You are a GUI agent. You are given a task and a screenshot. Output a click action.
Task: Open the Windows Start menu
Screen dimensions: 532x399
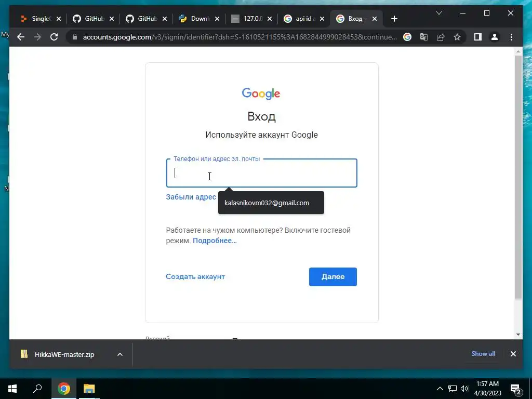point(12,388)
